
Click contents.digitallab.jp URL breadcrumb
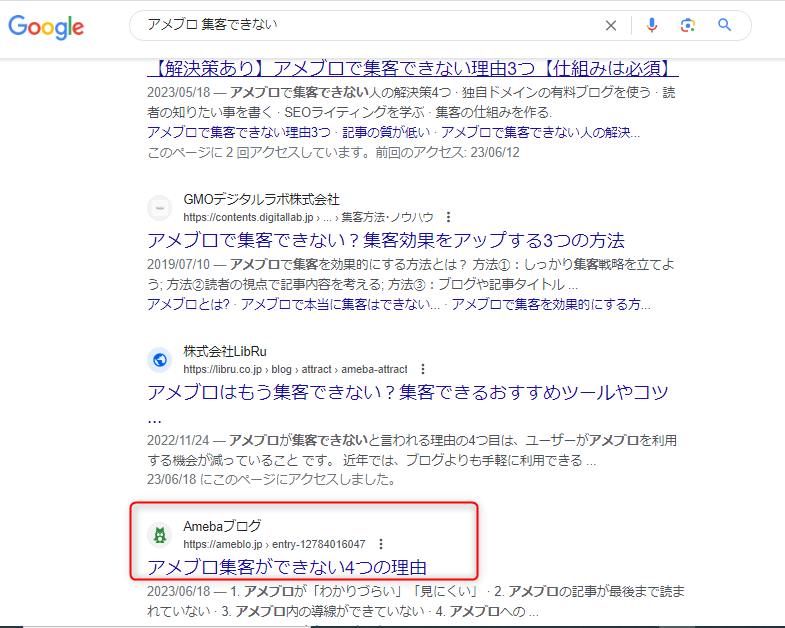(308, 217)
